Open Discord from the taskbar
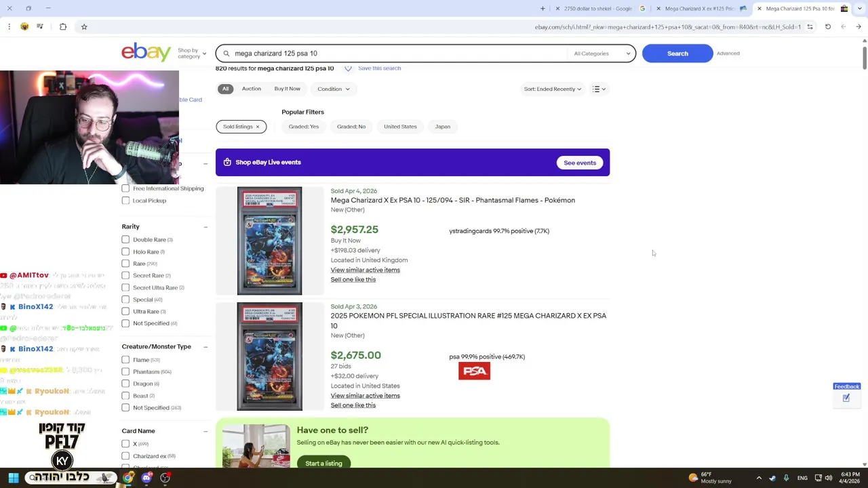868x488 pixels. coord(146,478)
